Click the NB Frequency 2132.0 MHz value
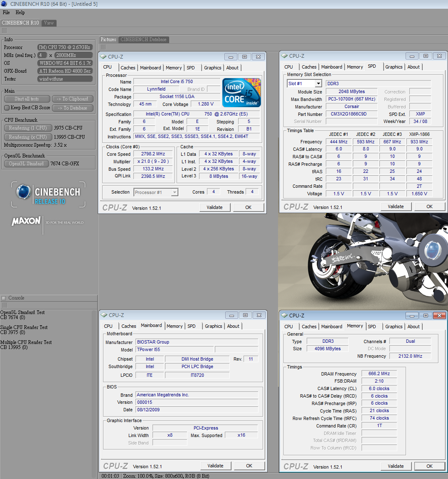 [x=410, y=356]
